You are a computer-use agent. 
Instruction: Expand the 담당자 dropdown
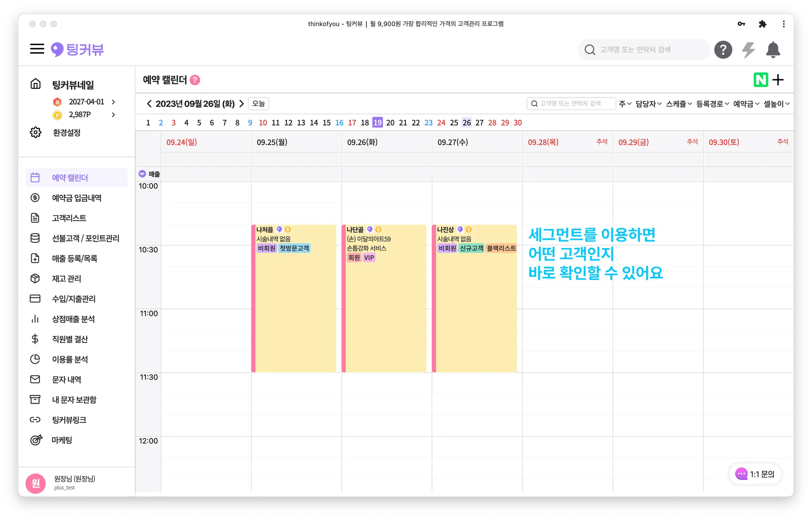click(x=648, y=104)
